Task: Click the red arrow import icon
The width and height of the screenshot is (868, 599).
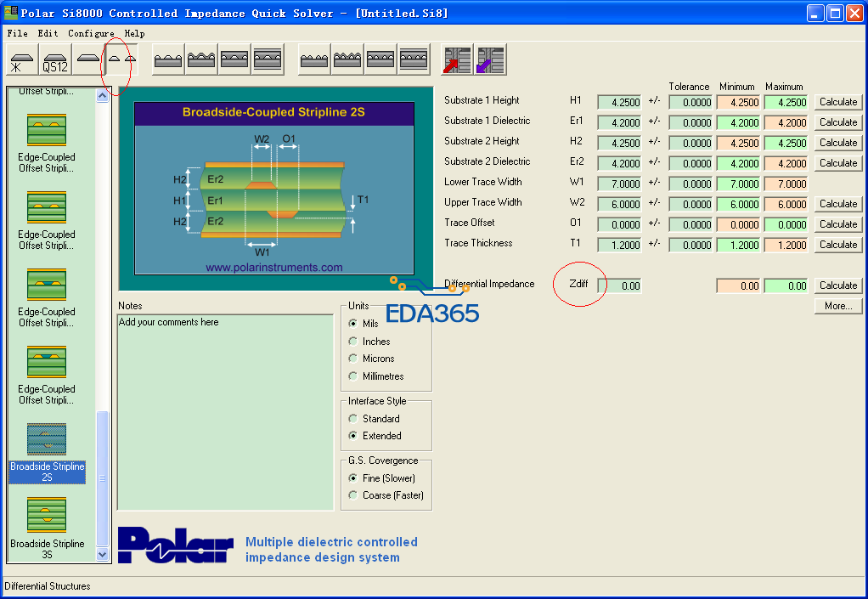Action: pos(457,59)
